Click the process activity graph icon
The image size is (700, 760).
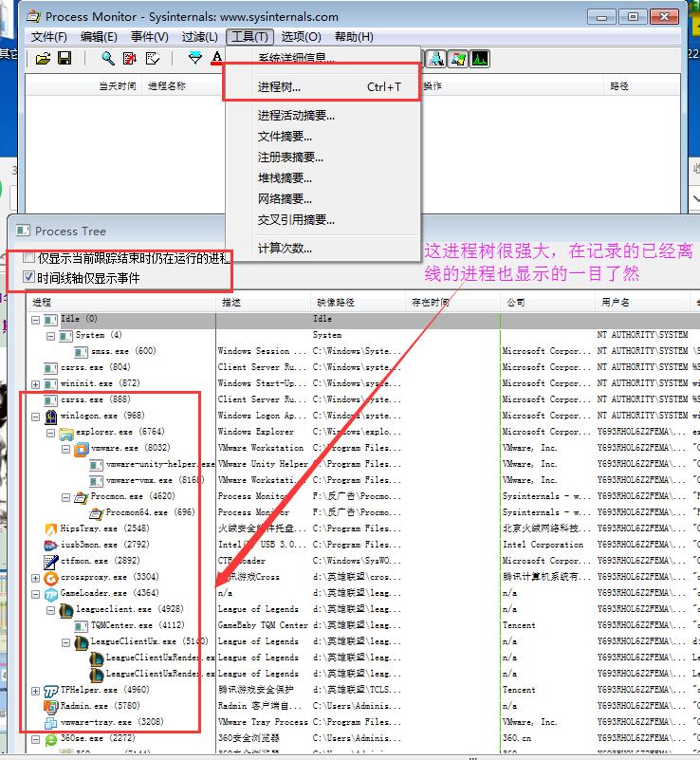point(479,59)
